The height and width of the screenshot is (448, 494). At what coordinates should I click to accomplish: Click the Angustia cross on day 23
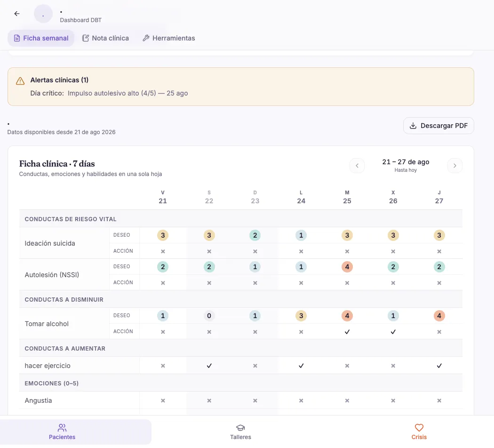(x=255, y=401)
